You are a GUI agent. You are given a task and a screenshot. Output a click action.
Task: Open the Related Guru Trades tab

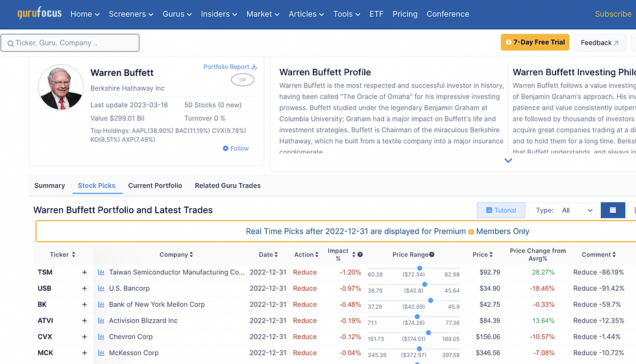click(228, 186)
